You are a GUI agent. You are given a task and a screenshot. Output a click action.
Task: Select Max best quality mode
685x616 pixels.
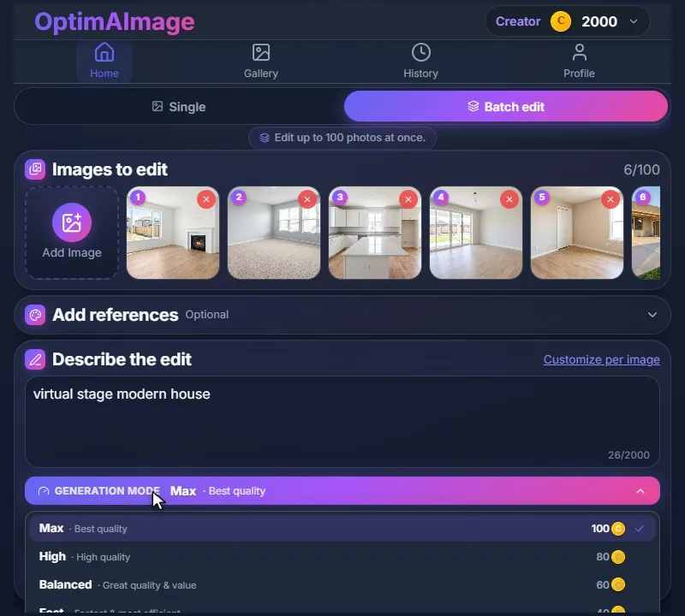[342, 529]
